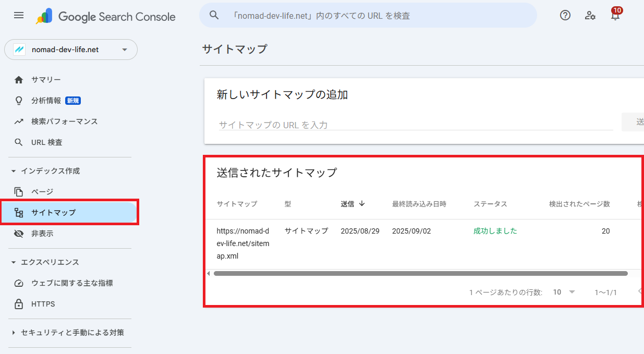Click the HTTPS lock icon in sidebar
The image size is (644, 354).
(19, 304)
